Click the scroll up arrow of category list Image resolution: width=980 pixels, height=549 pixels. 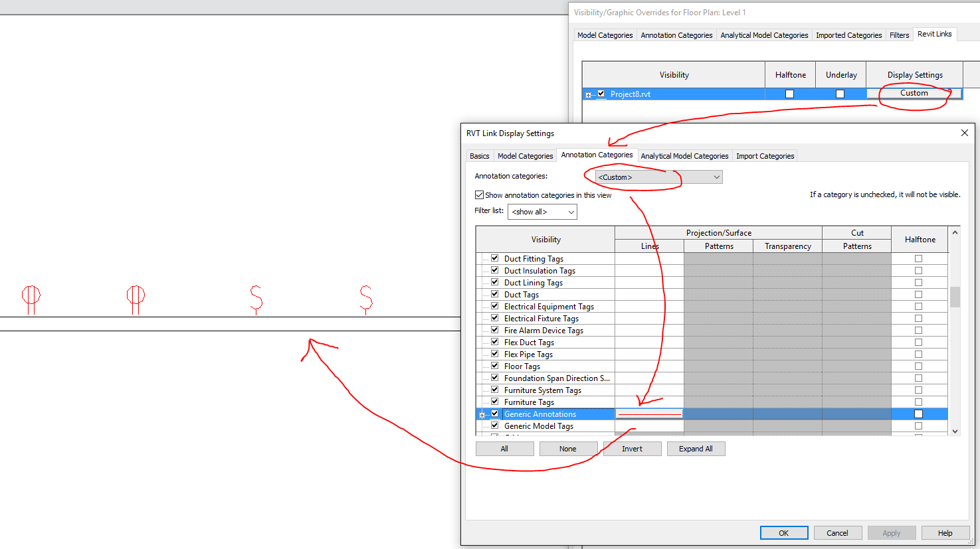(955, 232)
